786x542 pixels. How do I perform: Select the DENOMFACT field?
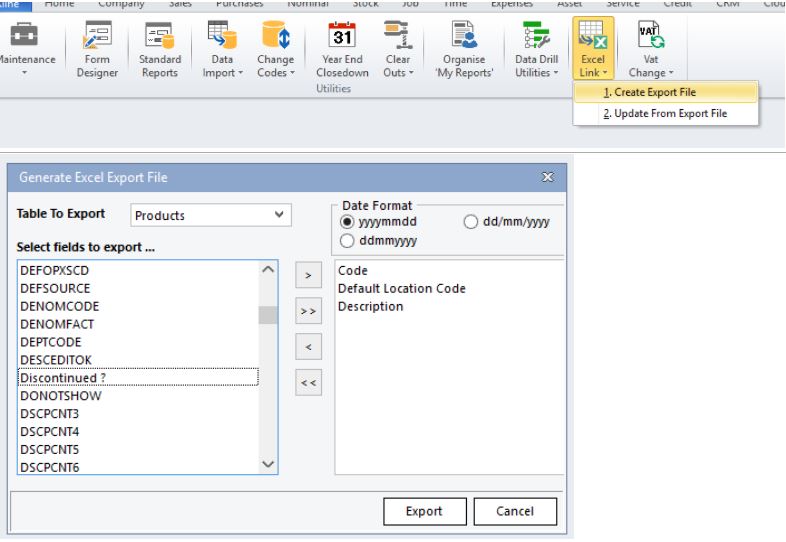[138, 324]
